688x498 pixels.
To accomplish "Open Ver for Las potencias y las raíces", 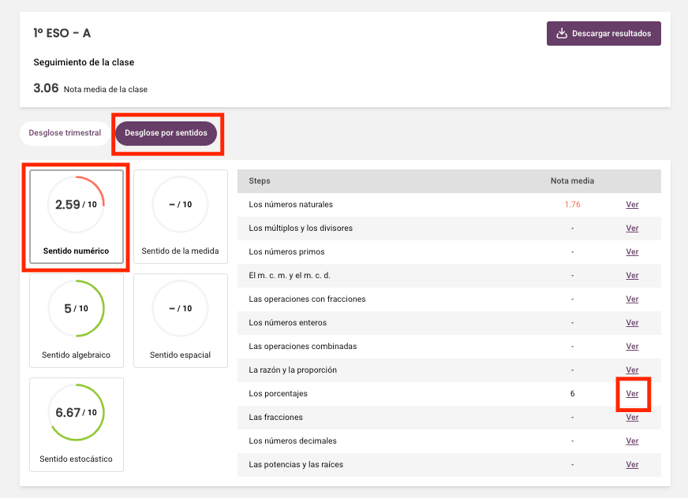I will point(632,465).
